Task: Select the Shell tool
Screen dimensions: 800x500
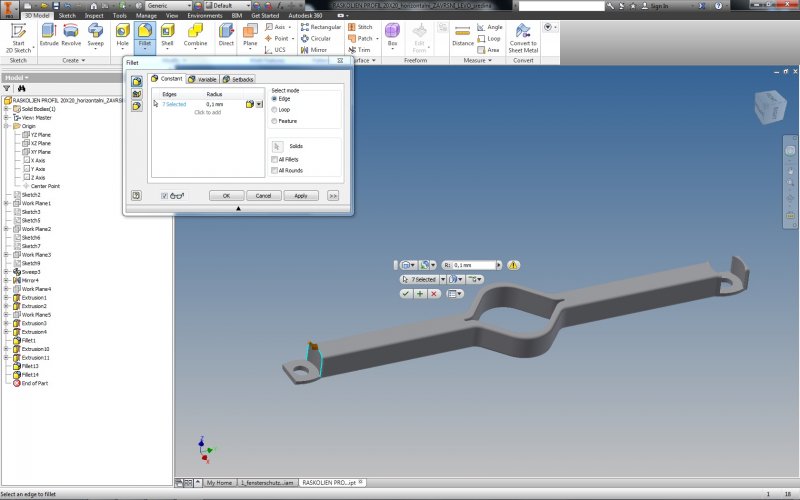Action: coord(167,35)
